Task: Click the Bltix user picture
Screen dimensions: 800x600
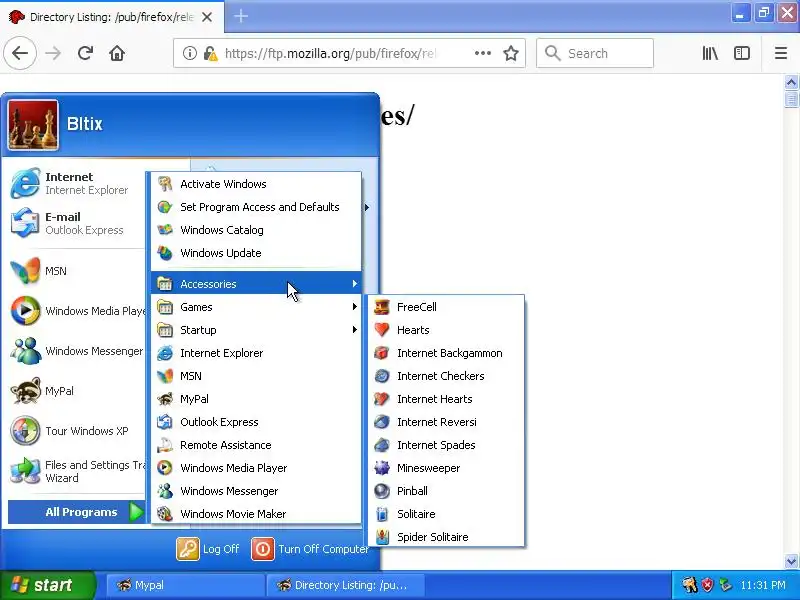Action: tap(33, 125)
